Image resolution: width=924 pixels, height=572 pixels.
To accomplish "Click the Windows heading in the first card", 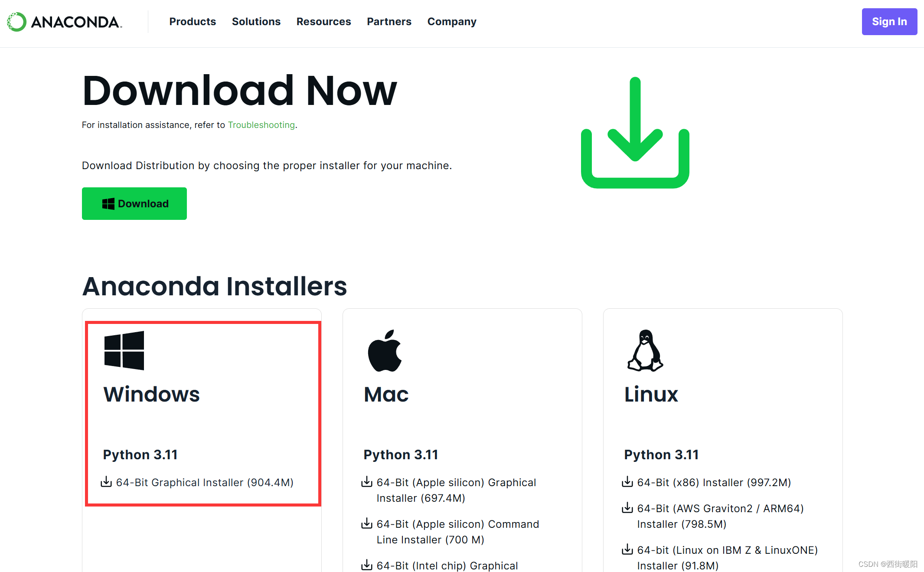I will pyautogui.click(x=151, y=395).
